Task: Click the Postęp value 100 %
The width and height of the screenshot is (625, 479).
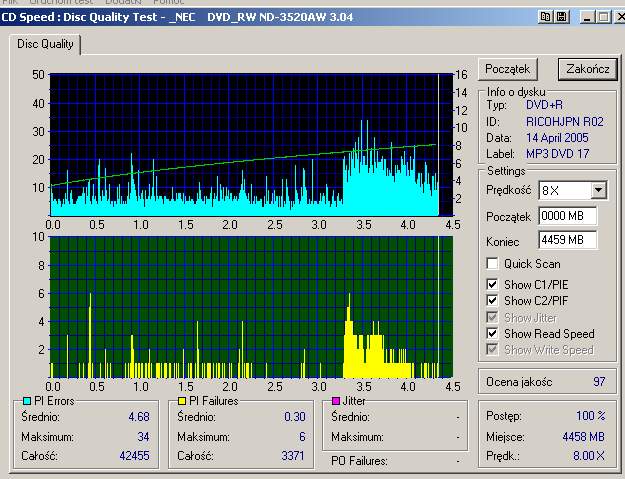Action: 591,416
